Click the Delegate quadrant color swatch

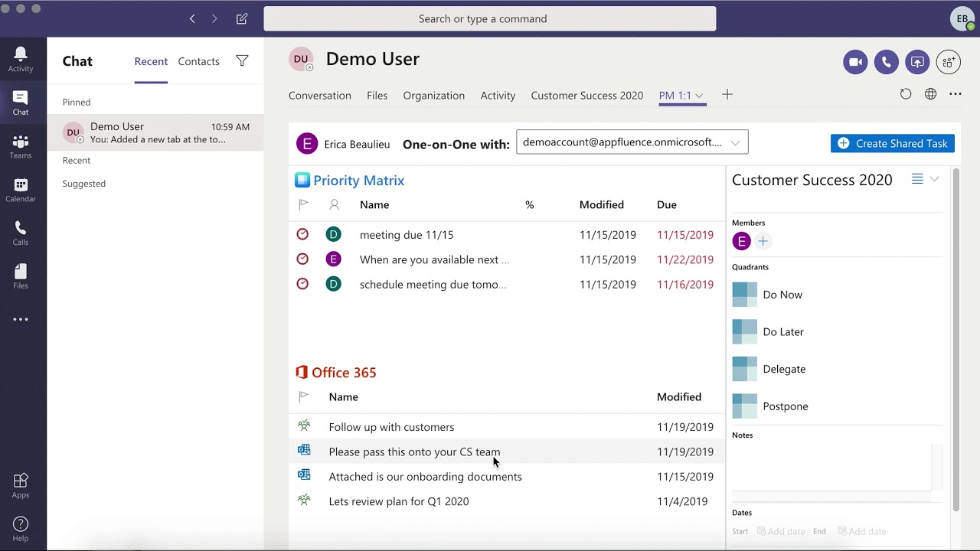click(744, 369)
